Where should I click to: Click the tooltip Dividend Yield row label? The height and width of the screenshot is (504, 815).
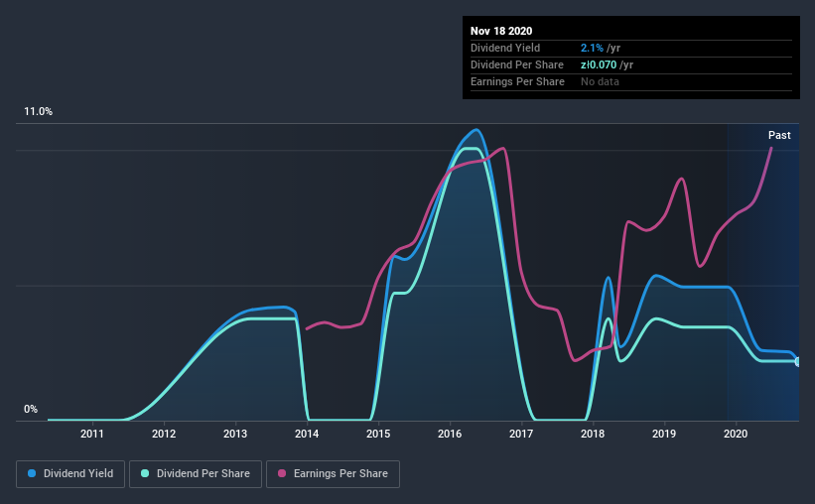(505, 49)
